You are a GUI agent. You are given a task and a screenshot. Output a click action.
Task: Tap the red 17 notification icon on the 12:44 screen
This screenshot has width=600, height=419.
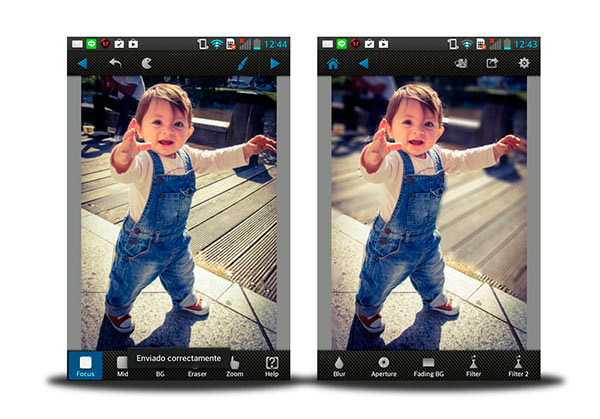(x=105, y=44)
